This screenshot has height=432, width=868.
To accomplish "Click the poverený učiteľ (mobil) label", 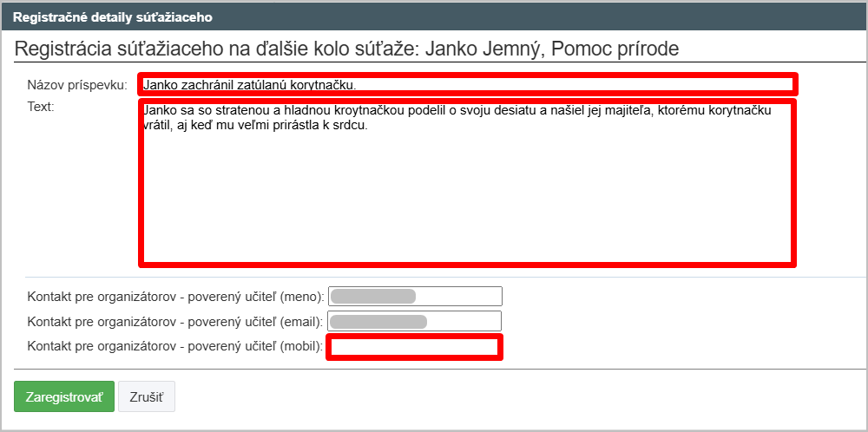I will pyautogui.click(x=175, y=347).
